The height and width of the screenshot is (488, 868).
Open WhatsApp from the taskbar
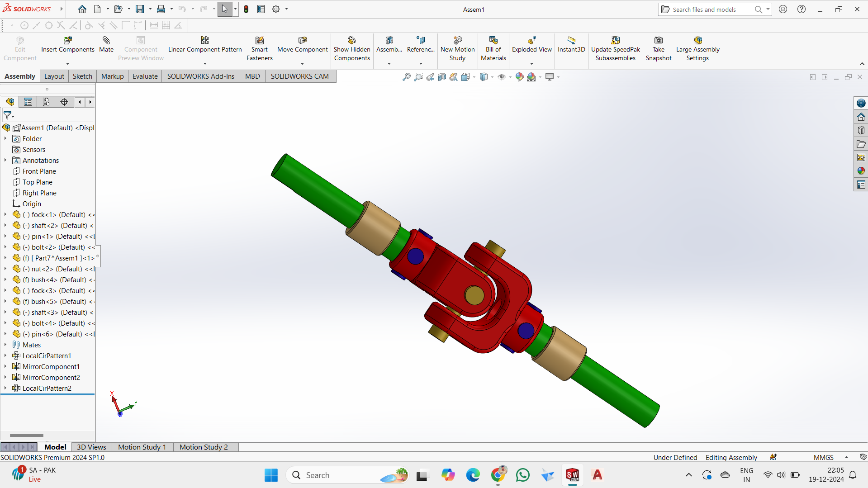522,475
